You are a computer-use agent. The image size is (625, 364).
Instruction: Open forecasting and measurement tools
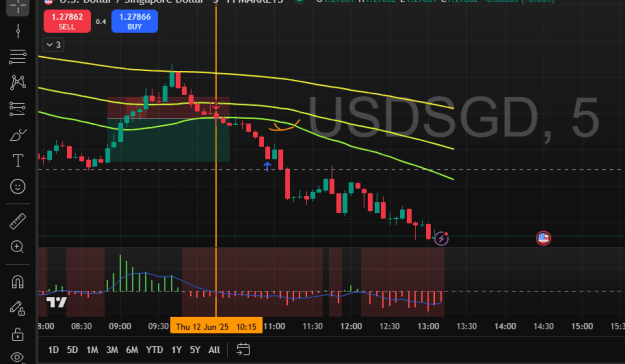[x=18, y=108]
